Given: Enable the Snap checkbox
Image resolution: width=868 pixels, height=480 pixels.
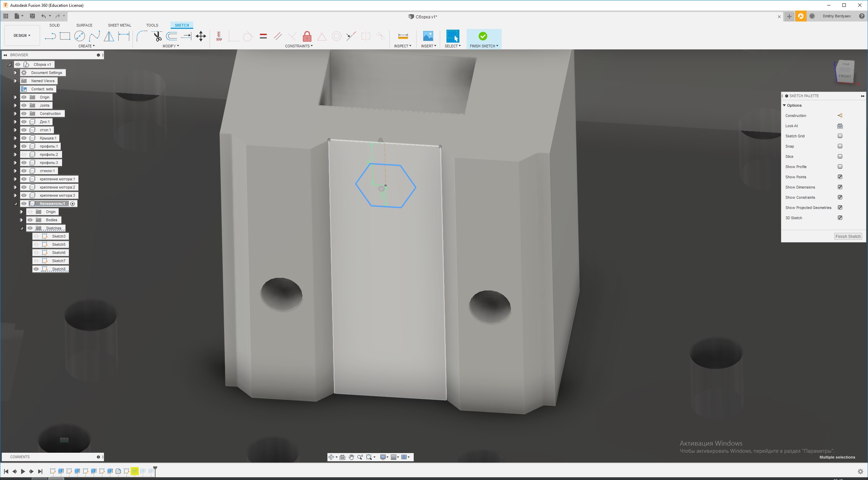Looking at the screenshot, I should point(840,146).
